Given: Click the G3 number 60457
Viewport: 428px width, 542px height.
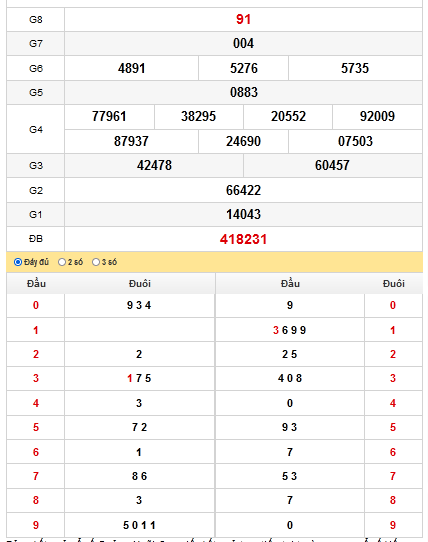Looking at the screenshot, I should tap(332, 166).
